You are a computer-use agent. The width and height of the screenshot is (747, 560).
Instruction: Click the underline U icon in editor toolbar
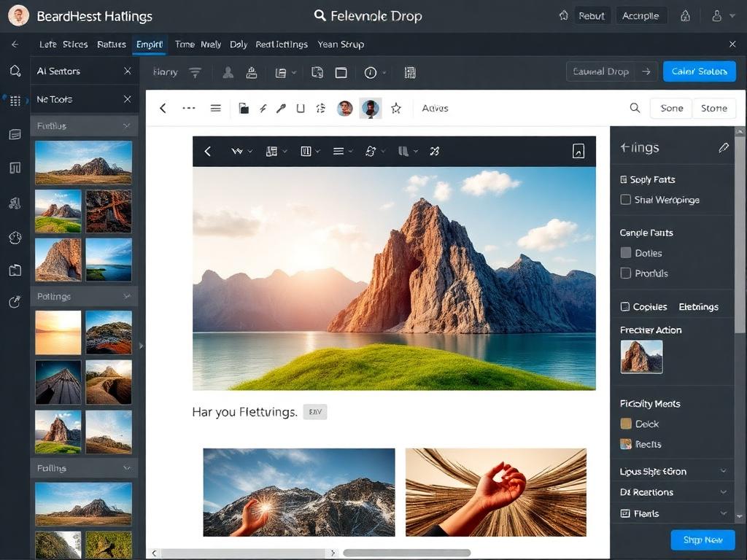[x=301, y=109]
